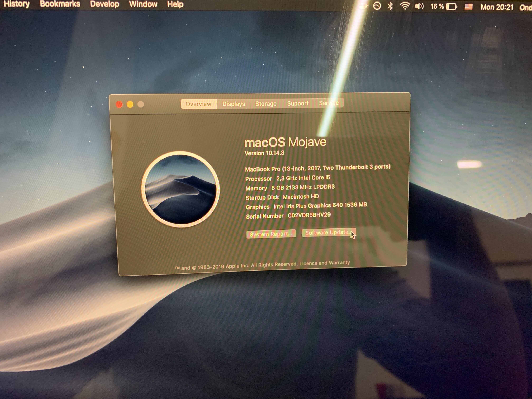This screenshot has height=399, width=532.
Task: Expand the Develop menu
Action: coord(104,4)
